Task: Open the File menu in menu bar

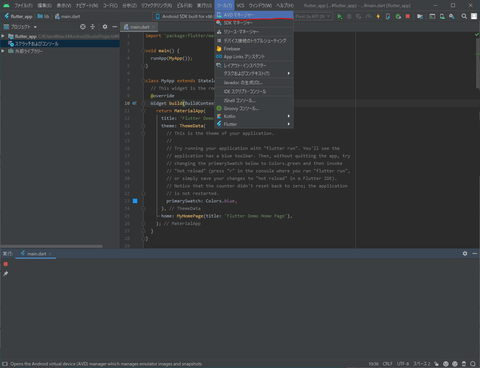Action: [23, 6]
